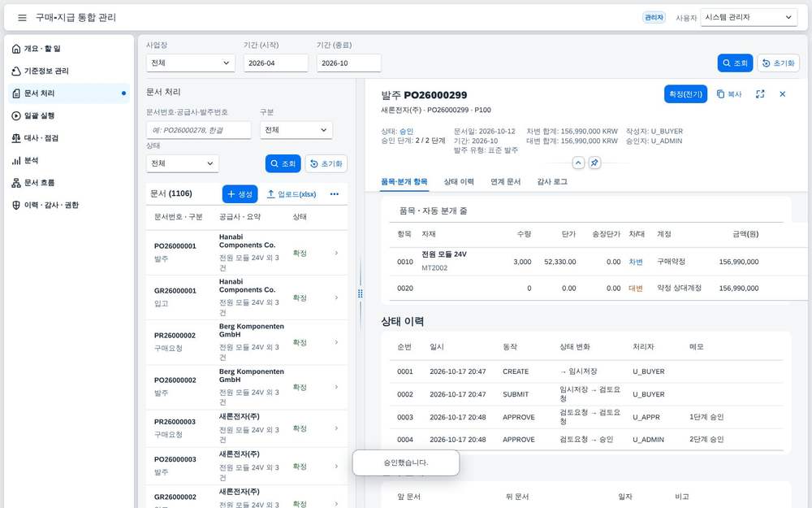Viewport: 812px width, 508px height.
Task: Select document row GR26000001
Action: [x=247, y=297]
